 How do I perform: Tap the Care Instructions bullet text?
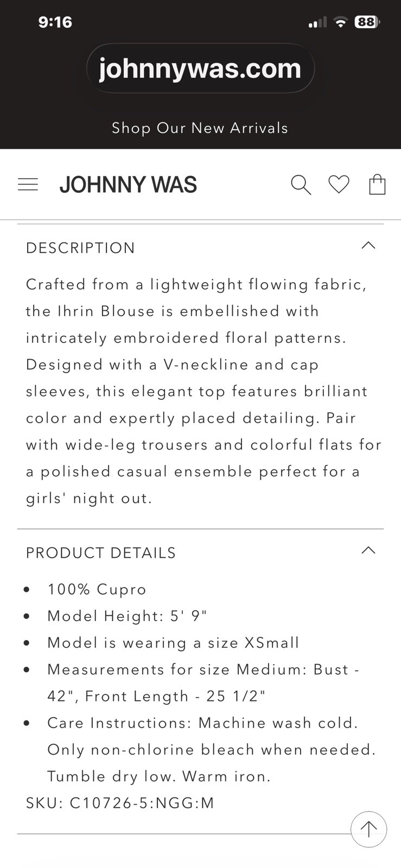click(212, 749)
